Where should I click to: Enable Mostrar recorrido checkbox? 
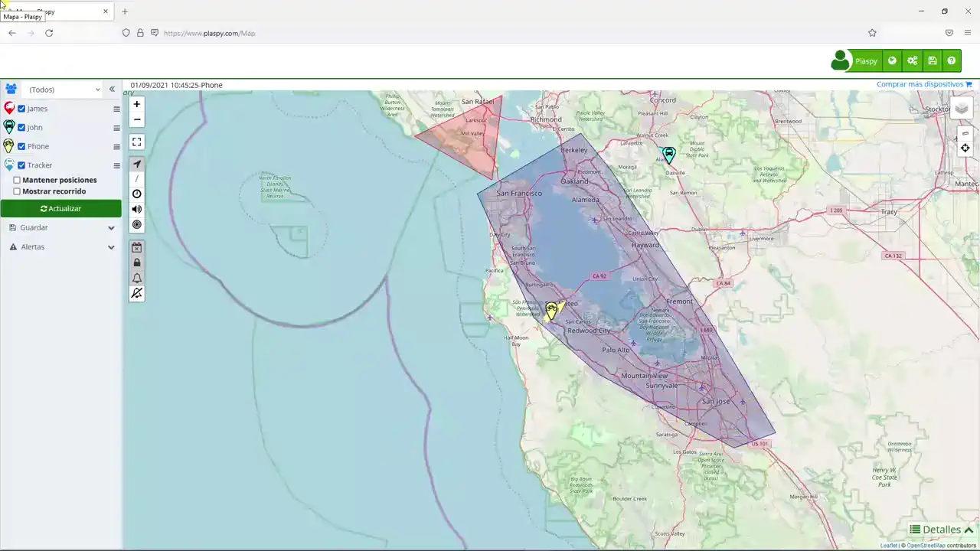(17, 191)
